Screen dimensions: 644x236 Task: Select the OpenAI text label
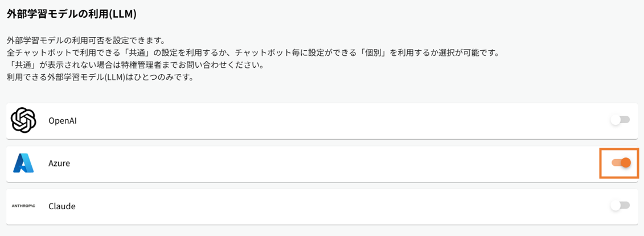(x=63, y=121)
